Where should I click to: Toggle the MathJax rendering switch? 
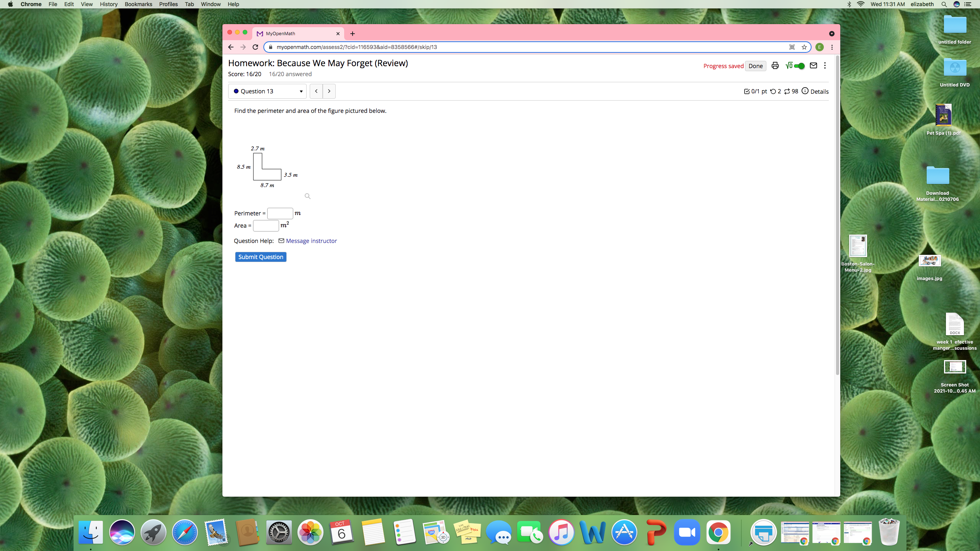click(798, 66)
